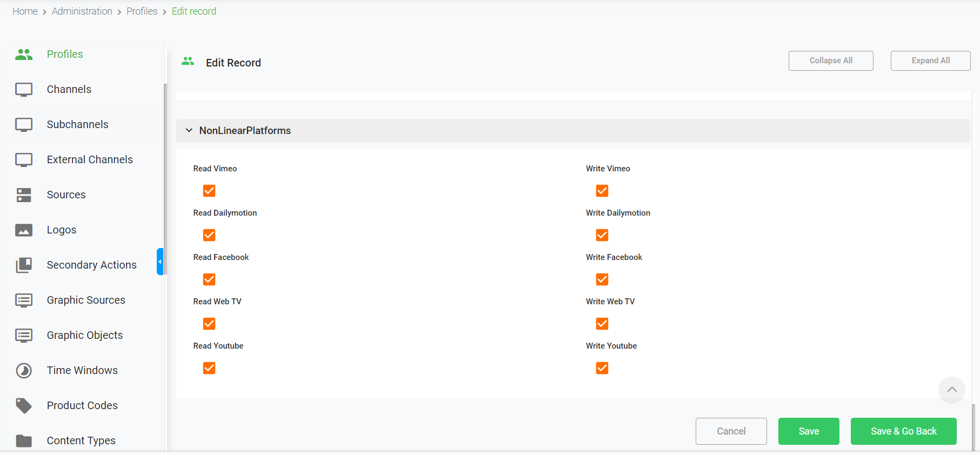The image size is (980, 454).
Task: Click the Collapse All button
Action: click(831, 61)
